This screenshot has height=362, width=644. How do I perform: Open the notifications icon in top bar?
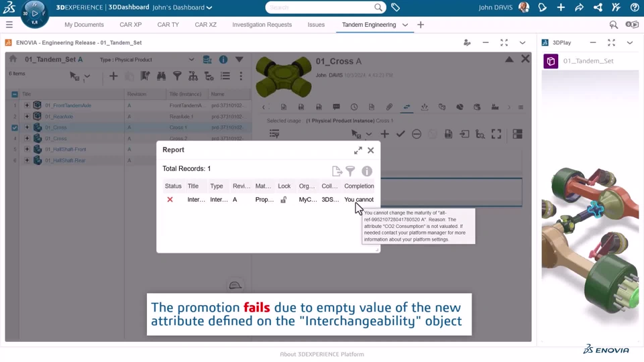[542, 7]
